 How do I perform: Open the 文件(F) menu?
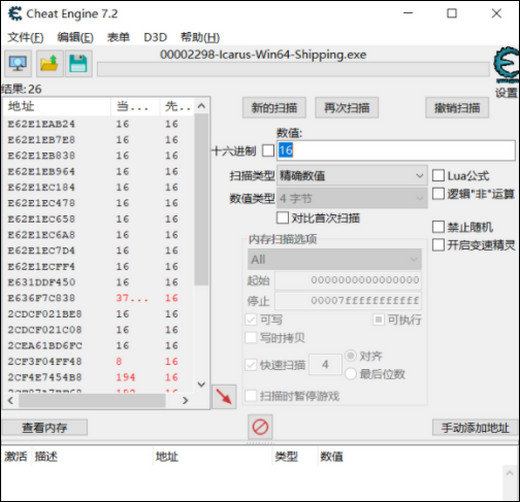pyautogui.click(x=26, y=37)
